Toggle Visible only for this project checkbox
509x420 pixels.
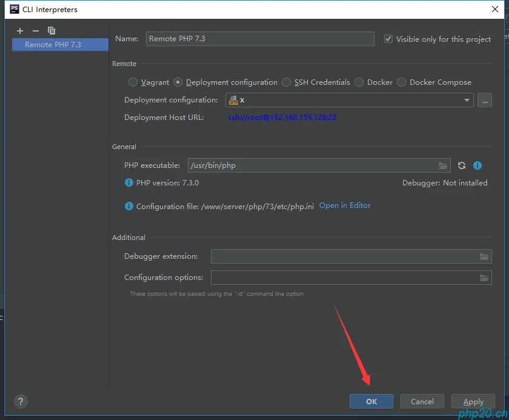click(x=388, y=39)
